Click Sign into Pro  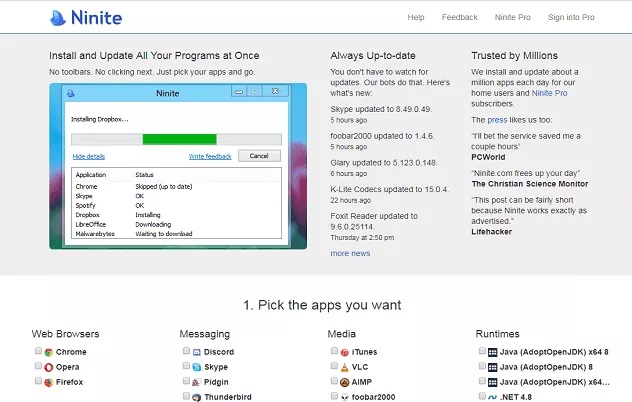click(x=571, y=17)
